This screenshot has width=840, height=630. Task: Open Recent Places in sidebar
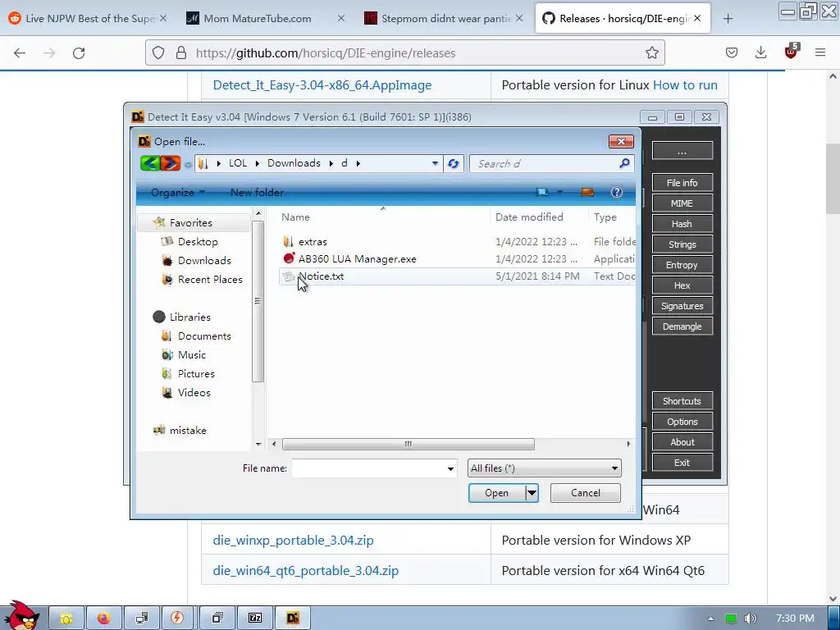click(x=209, y=279)
